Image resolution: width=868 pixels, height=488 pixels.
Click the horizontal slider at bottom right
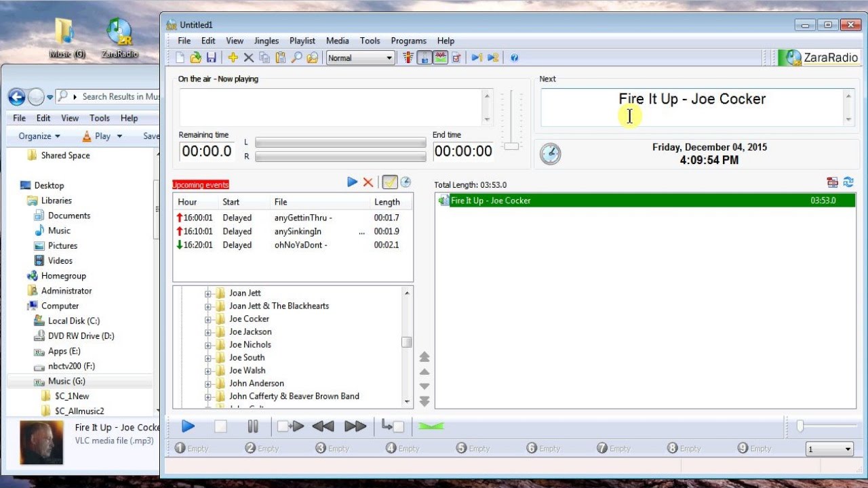pyautogui.click(x=800, y=426)
